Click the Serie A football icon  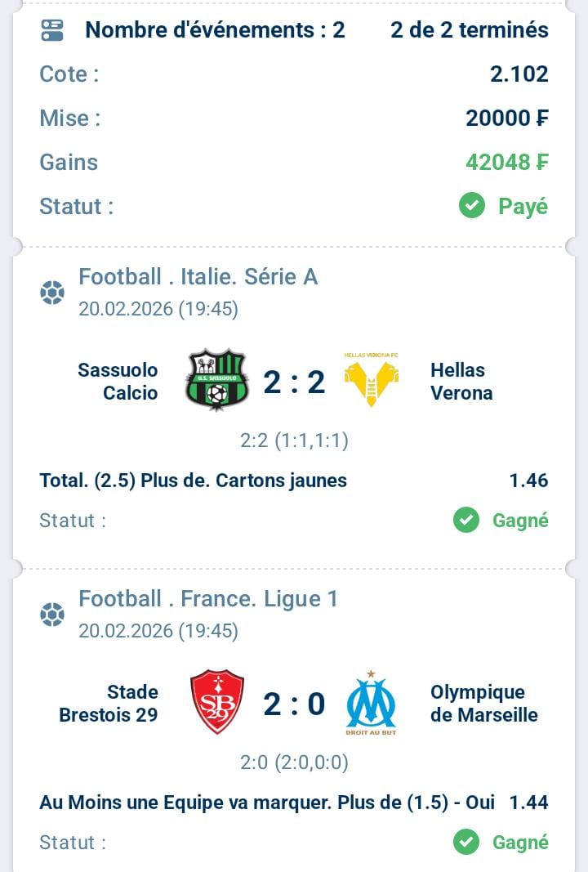pos(52,293)
